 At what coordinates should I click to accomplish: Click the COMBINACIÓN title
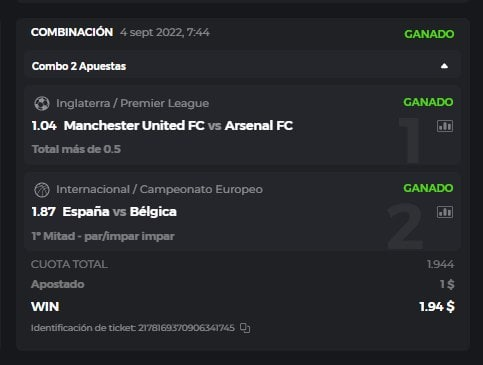tap(72, 32)
